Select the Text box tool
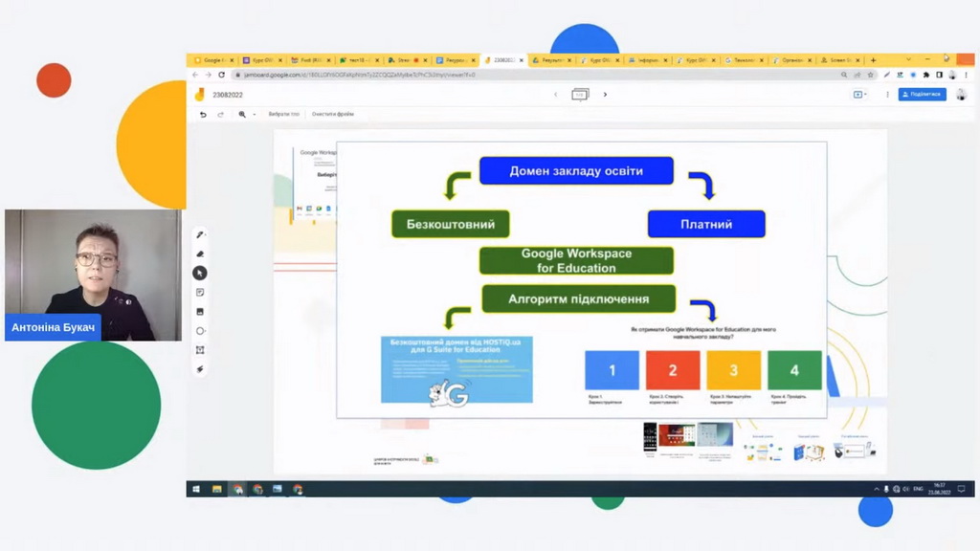The image size is (980, 551). [200, 350]
